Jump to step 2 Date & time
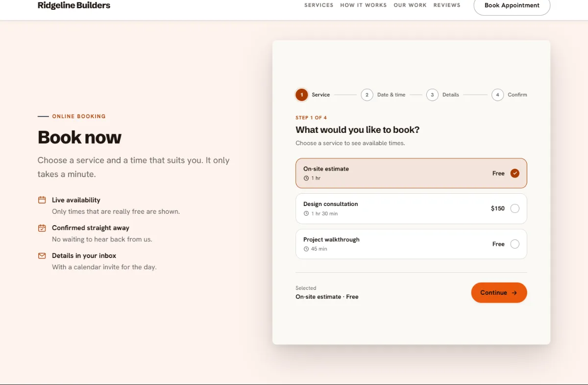Viewport: 588px width, 385px height. pos(383,95)
